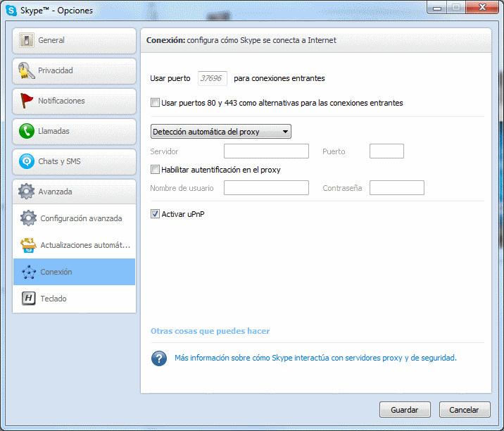
Task: Click the red flag Notificaciones icon
Action: pyautogui.click(x=26, y=101)
